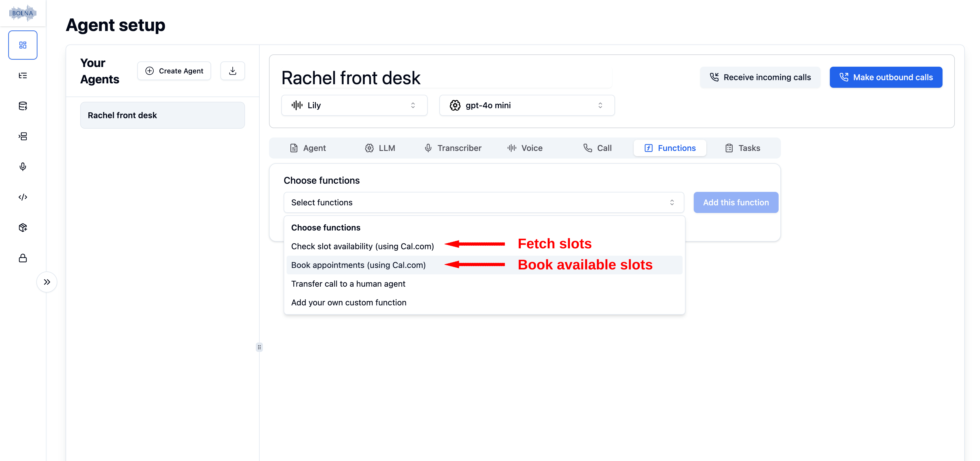Open the Select functions dropdown
The image size is (980, 461).
tap(483, 203)
